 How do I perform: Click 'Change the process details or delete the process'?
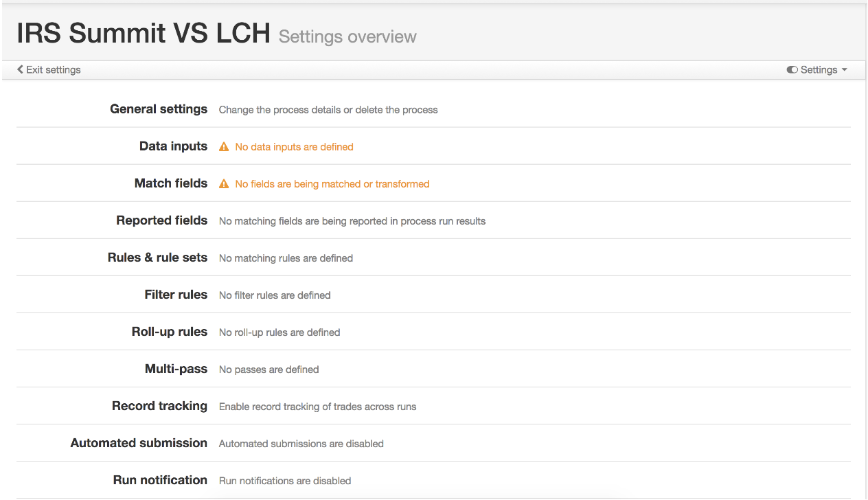pyautogui.click(x=328, y=110)
